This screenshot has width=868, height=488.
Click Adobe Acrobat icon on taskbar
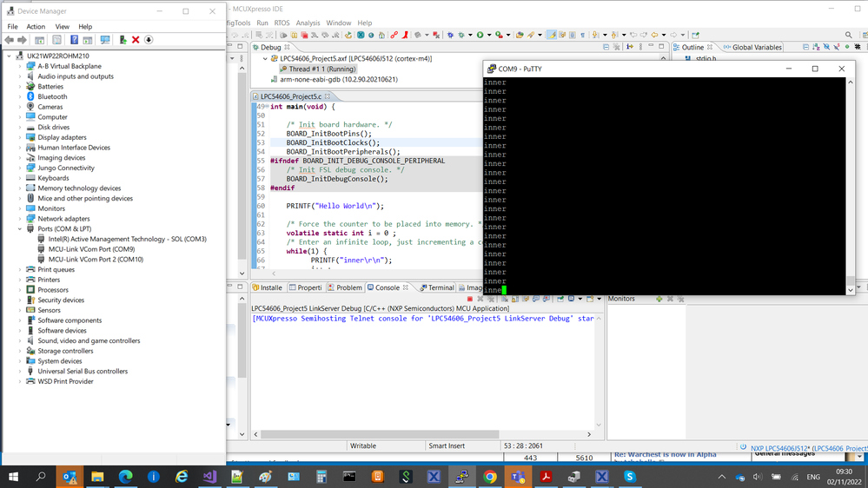[546, 477]
